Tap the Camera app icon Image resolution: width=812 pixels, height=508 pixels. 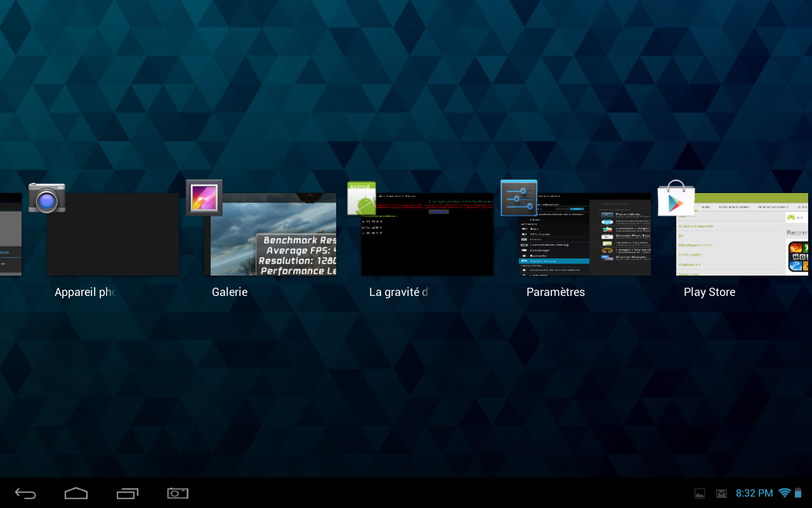pos(47,197)
